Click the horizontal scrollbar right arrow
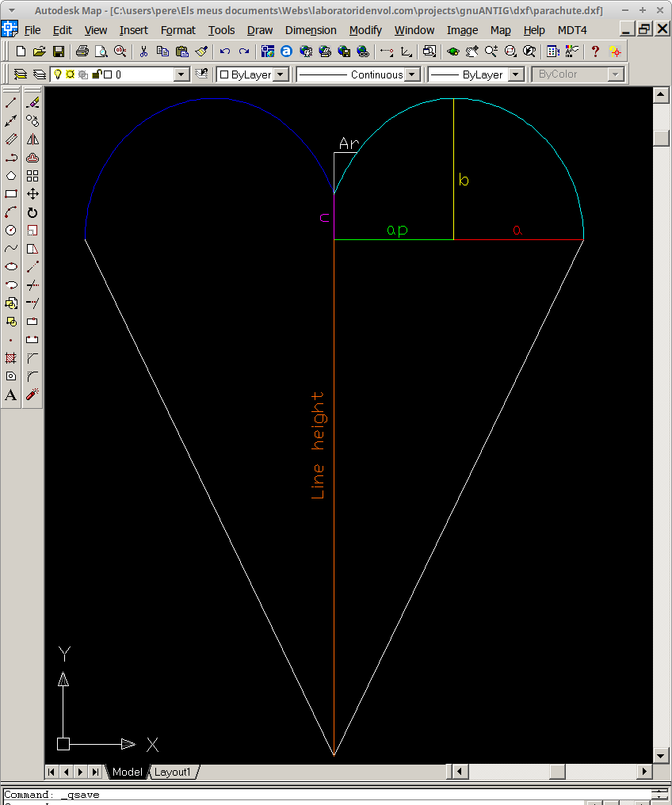The image size is (672, 805). coord(644,772)
